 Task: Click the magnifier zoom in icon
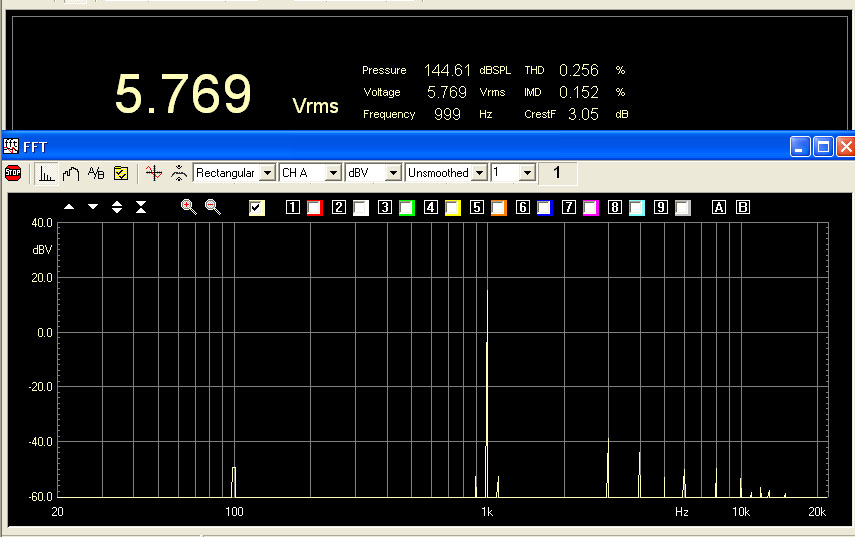[188, 207]
